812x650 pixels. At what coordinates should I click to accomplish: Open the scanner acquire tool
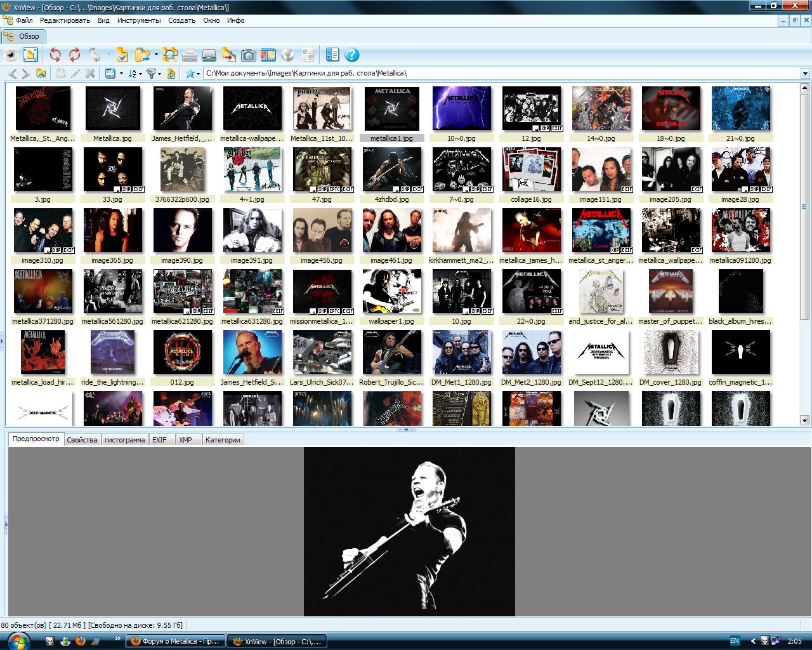[209, 55]
